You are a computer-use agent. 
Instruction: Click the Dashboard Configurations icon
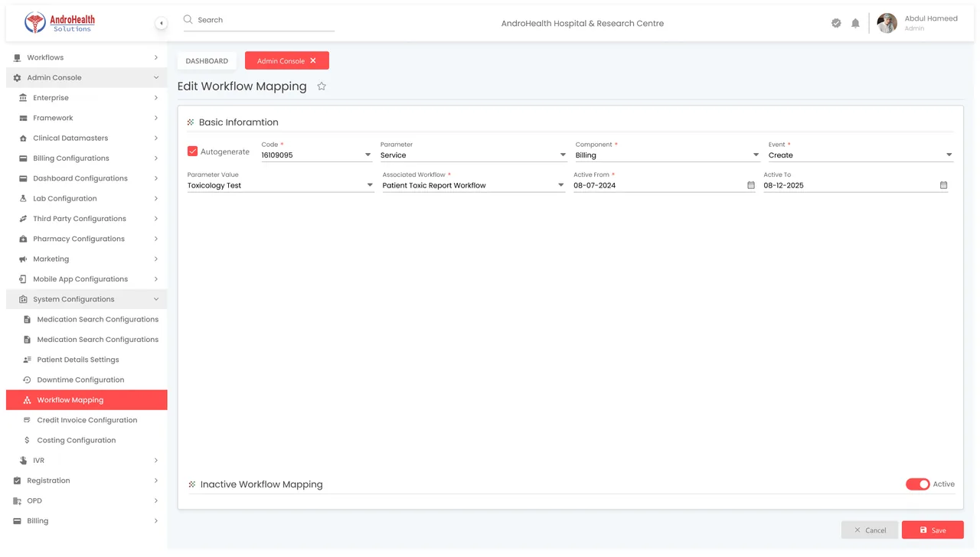click(x=23, y=178)
